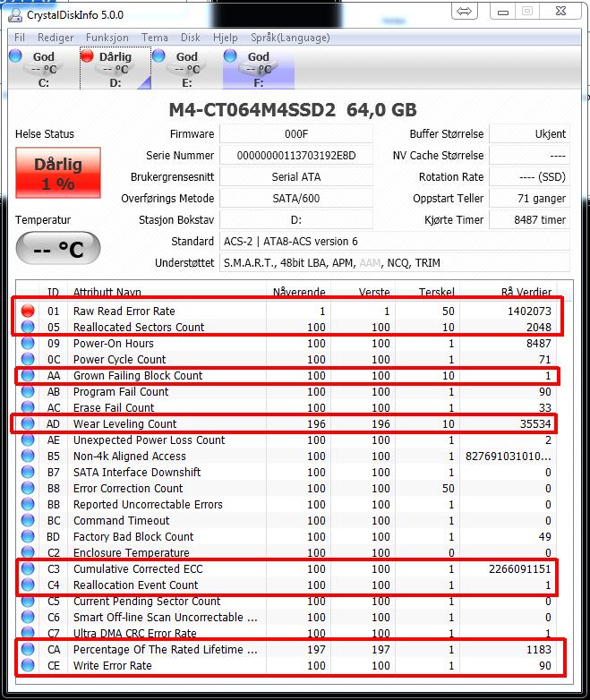Click status orb of Factory Bad Block Count
The height and width of the screenshot is (700, 590).
[28, 536]
